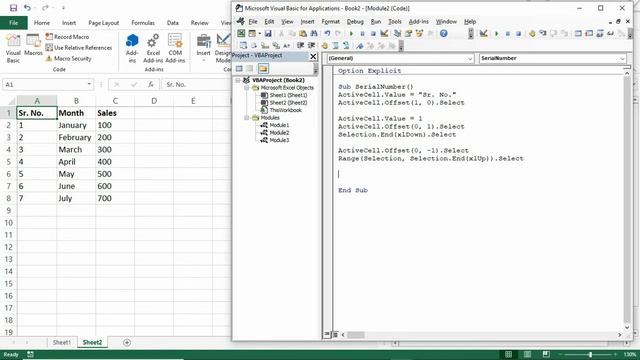The height and width of the screenshot is (360, 640).
Task: Click the Paste icon in VBA toolbar
Action: click(303, 33)
